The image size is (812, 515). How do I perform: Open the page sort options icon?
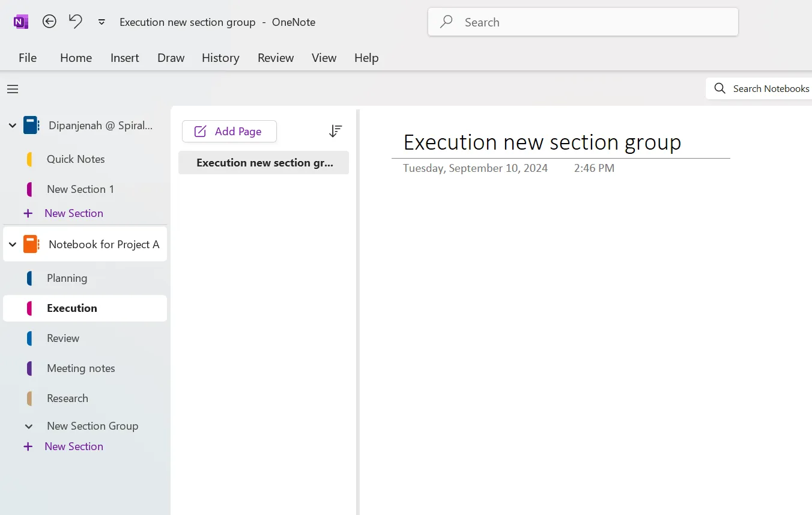(335, 131)
